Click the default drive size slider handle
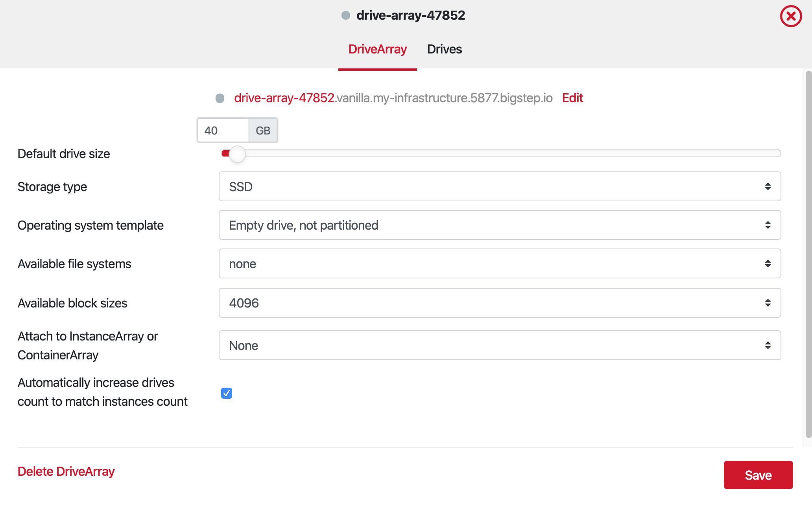Viewport: 812px width, 508px height. point(237,154)
